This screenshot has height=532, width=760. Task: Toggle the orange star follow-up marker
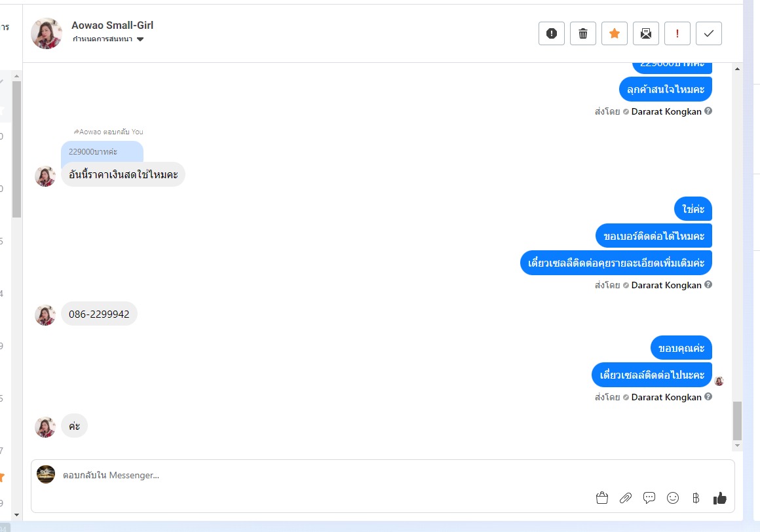click(615, 33)
